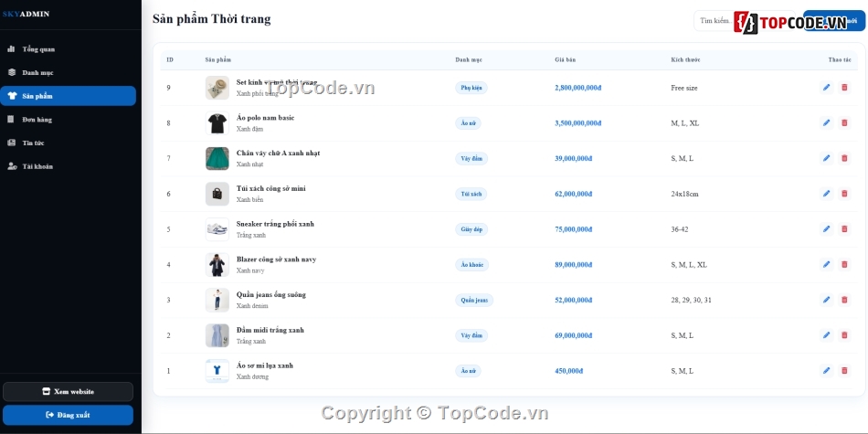This screenshot has width=868, height=434.
Task: Delete Quần jeans ống suông product
Action: click(844, 300)
